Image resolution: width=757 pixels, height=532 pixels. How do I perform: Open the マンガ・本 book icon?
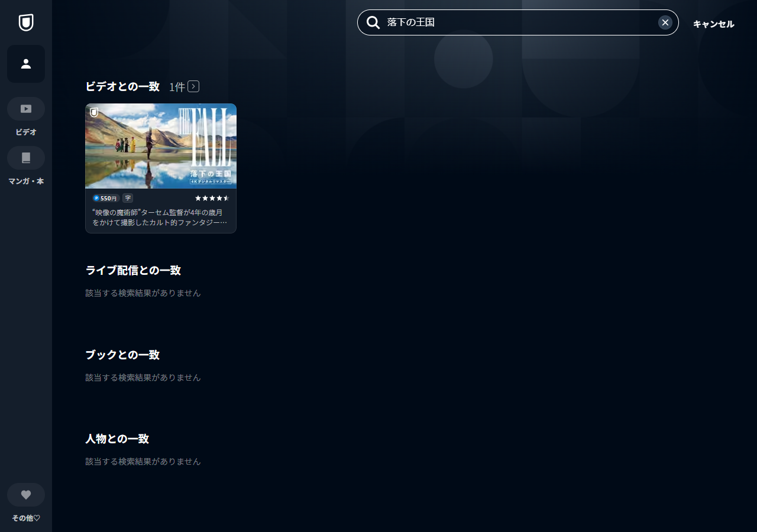pyautogui.click(x=26, y=158)
